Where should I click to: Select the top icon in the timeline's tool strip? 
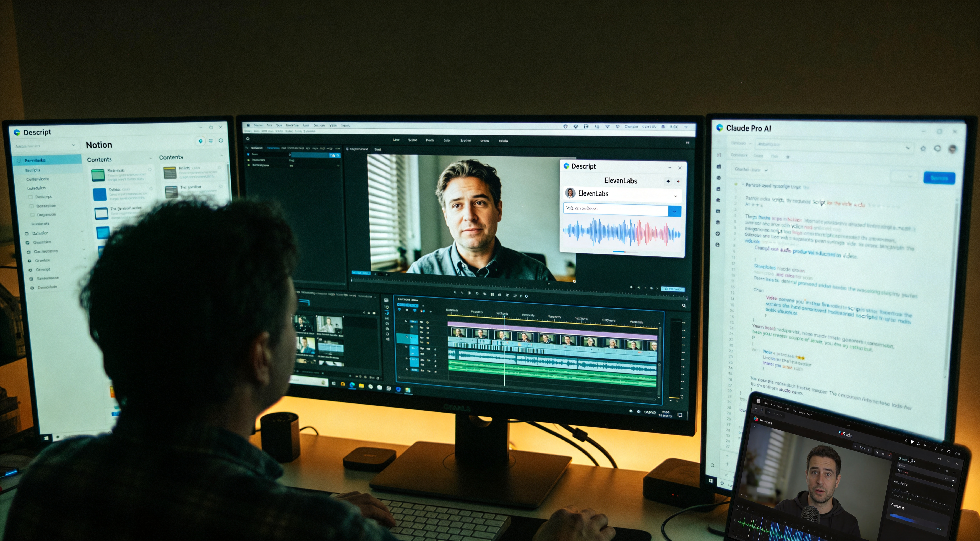point(386,300)
